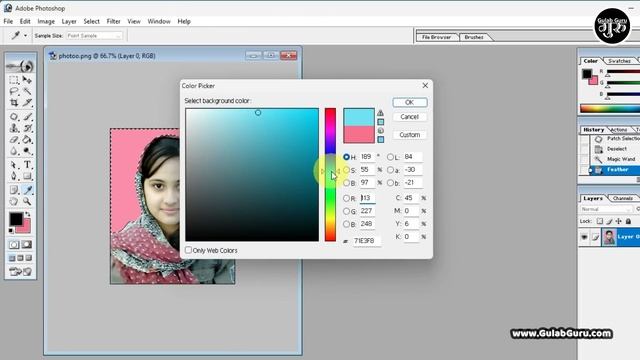640x360 pixels.
Task: Click the not-web-safe cube icon
Action: tap(380, 131)
